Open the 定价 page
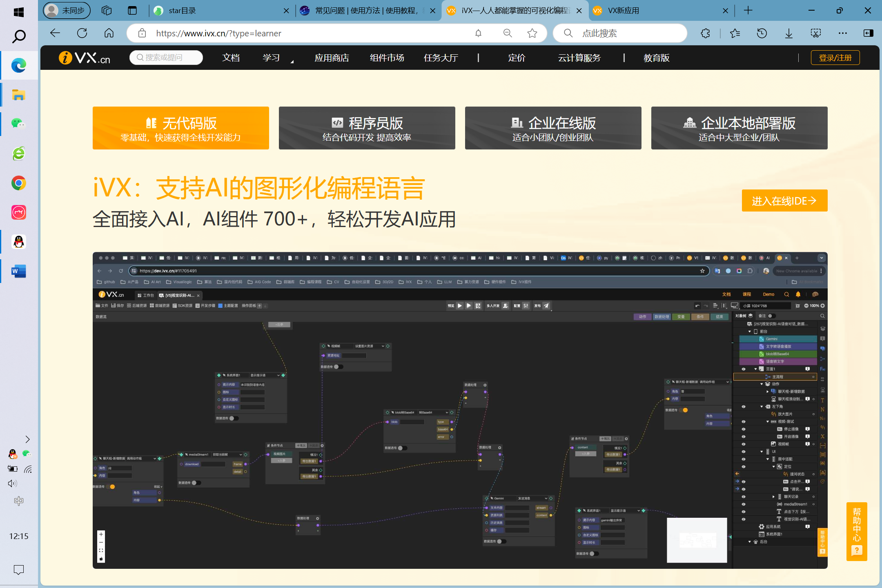Image resolution: width=882 pixels, height=588 pixels. pyautogui.click(x=516, y=58)
